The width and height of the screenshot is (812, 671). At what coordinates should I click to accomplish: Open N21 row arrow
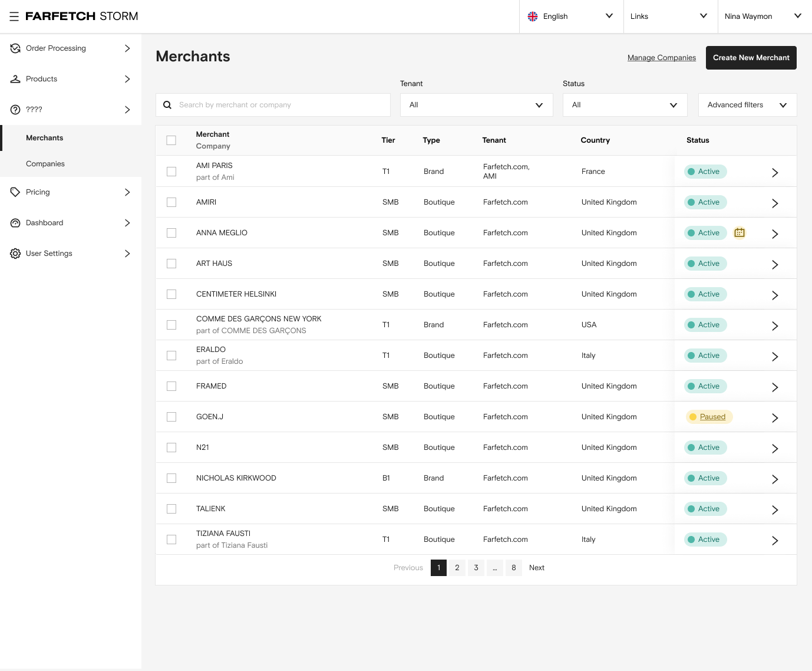click(775, 449)
